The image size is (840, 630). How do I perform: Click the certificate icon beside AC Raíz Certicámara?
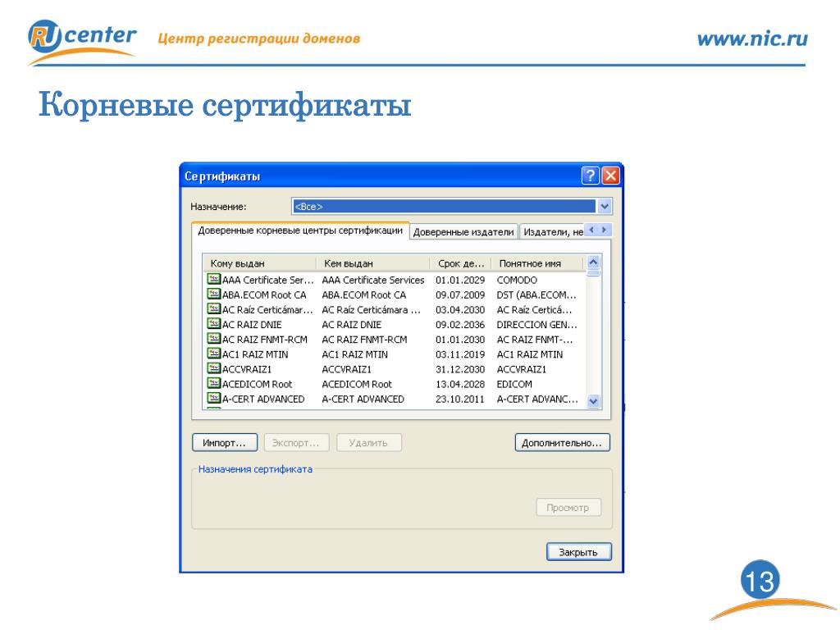pyautogui.click(x=214, y=309)
